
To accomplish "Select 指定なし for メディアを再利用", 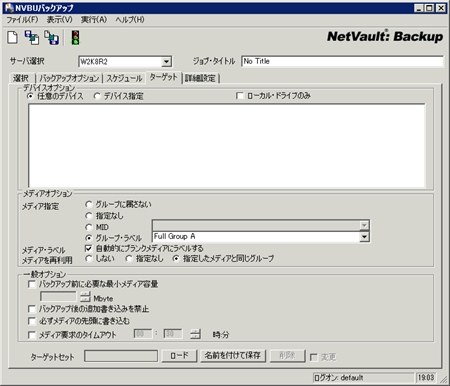I will pyautogui.click(x=129, y=258).
